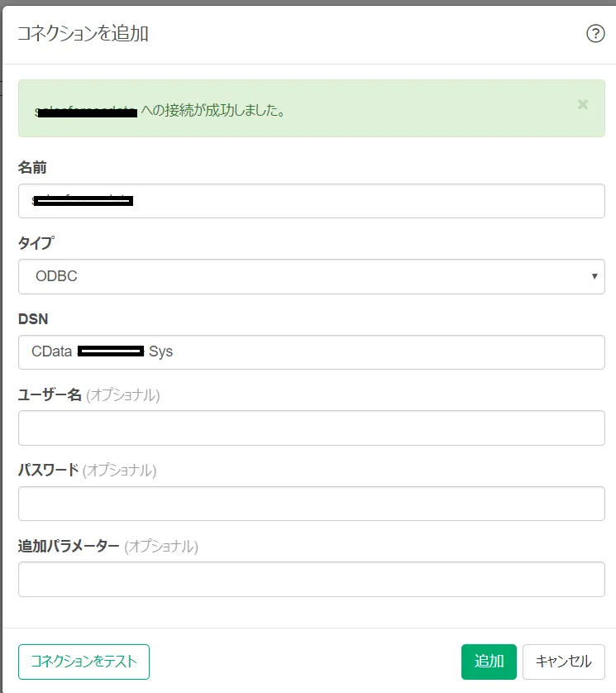Test the connection using the outlined green button
Image resolution: width=616 pixels, height=693 pixels.
(84, 662)
